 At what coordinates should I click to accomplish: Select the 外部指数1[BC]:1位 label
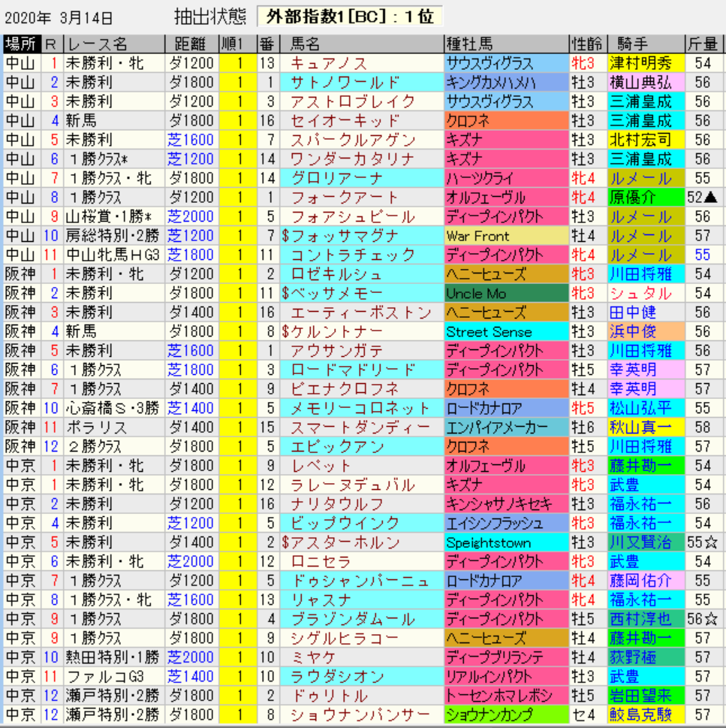pyautogui.click(x=350, y=16)
